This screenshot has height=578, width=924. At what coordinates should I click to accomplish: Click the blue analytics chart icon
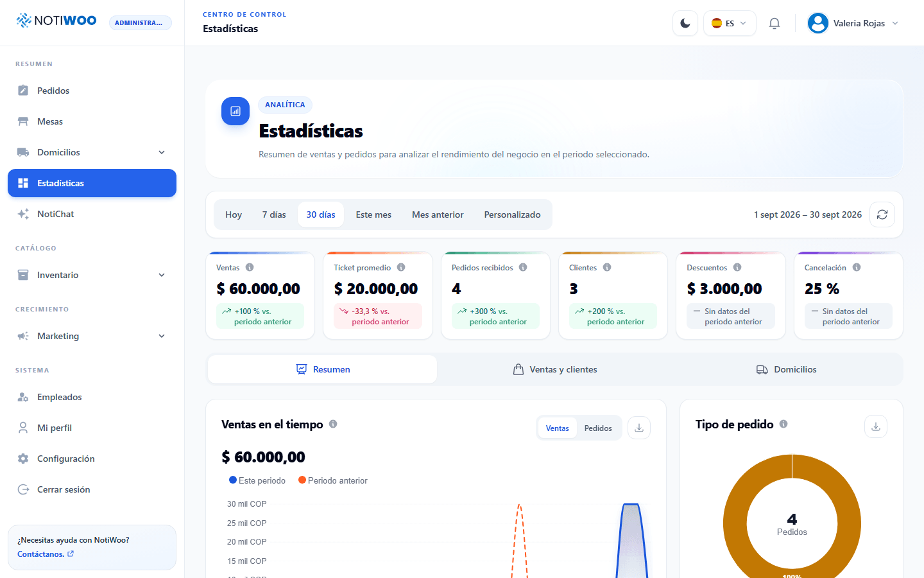pyautogui.click(x=235, y=111)
